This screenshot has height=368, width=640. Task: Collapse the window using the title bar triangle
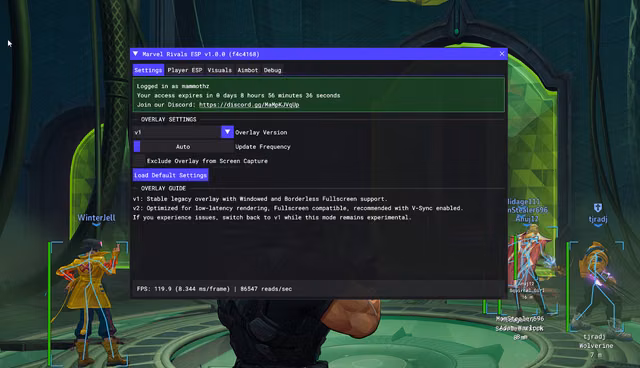pos(136,54)
